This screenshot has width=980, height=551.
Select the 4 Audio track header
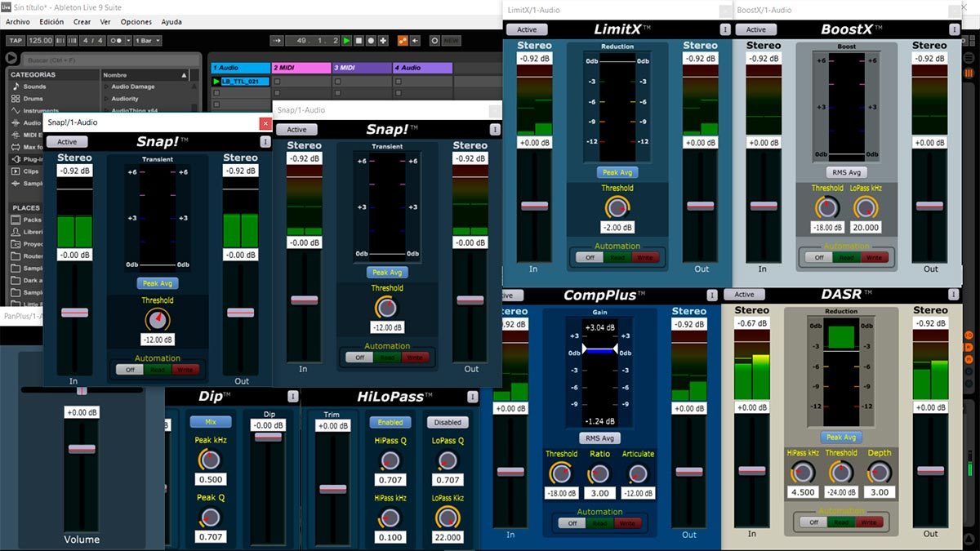422,68
